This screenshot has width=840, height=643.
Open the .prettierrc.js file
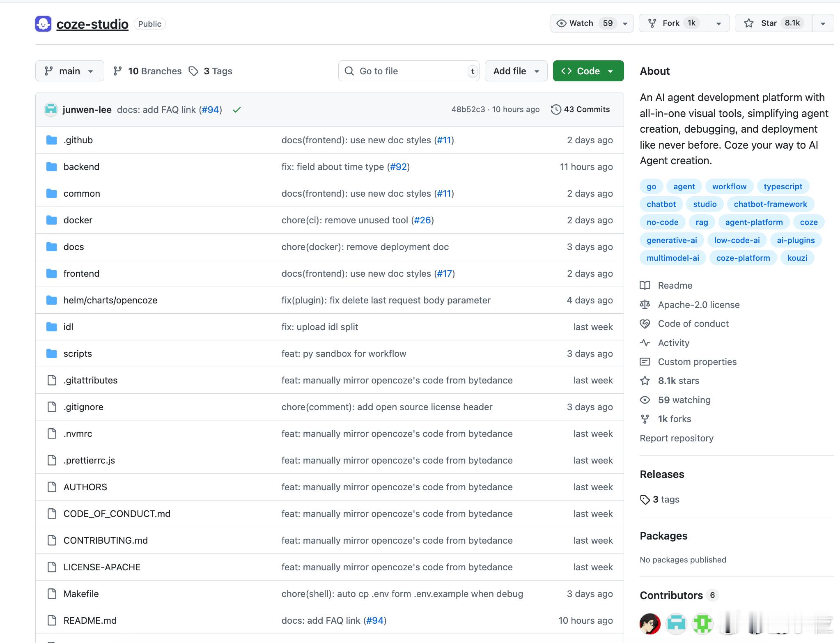point(89,460)
